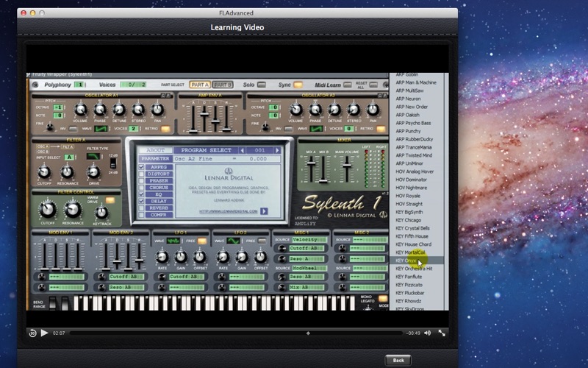588x368 pixels.
Task: Click the Oscillator A1 Pan knob
Action: tap(157, 110)
